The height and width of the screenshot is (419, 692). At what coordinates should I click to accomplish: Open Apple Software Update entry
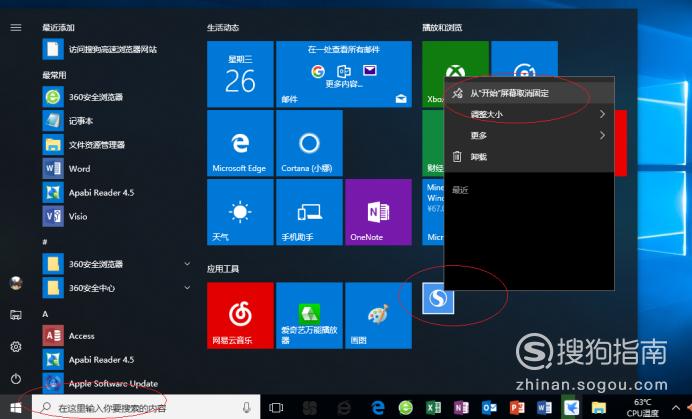[117, 383]
